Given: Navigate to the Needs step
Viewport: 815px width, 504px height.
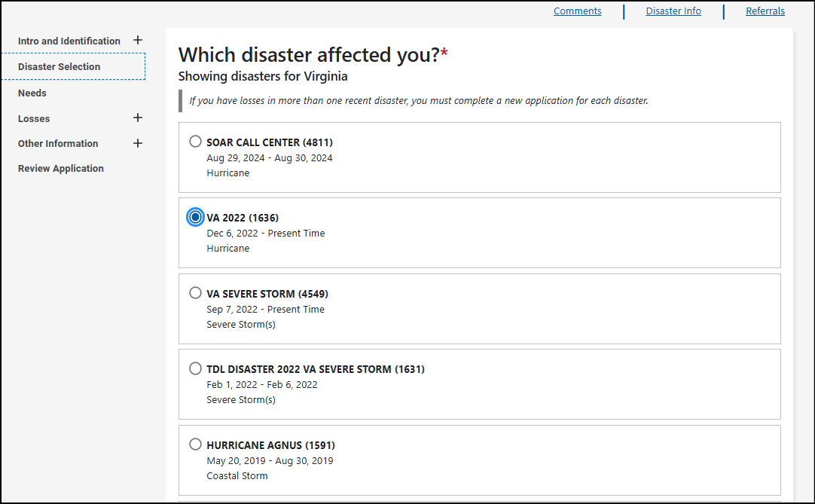Looking at the screenshot, I should [32, 93].
